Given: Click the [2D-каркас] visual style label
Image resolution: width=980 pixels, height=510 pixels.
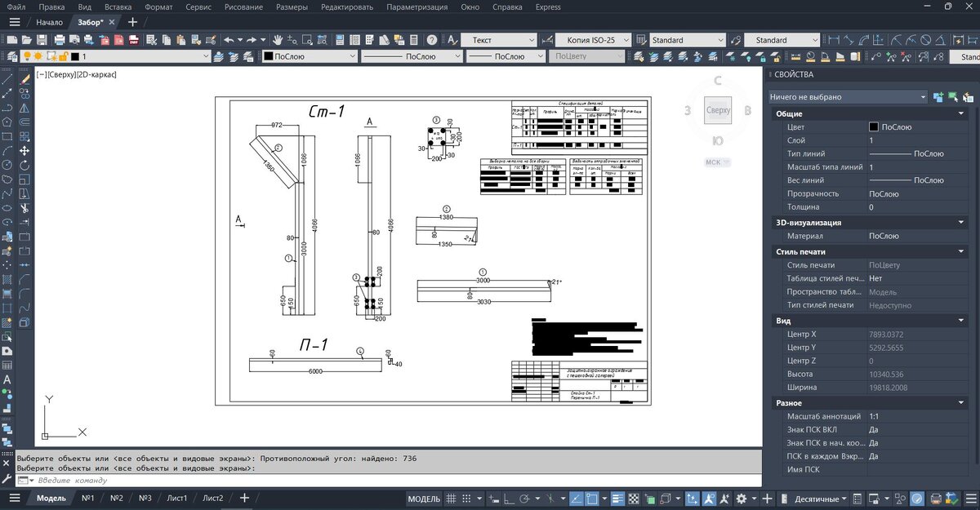Looking at the screenshot, I should (96, 74).
